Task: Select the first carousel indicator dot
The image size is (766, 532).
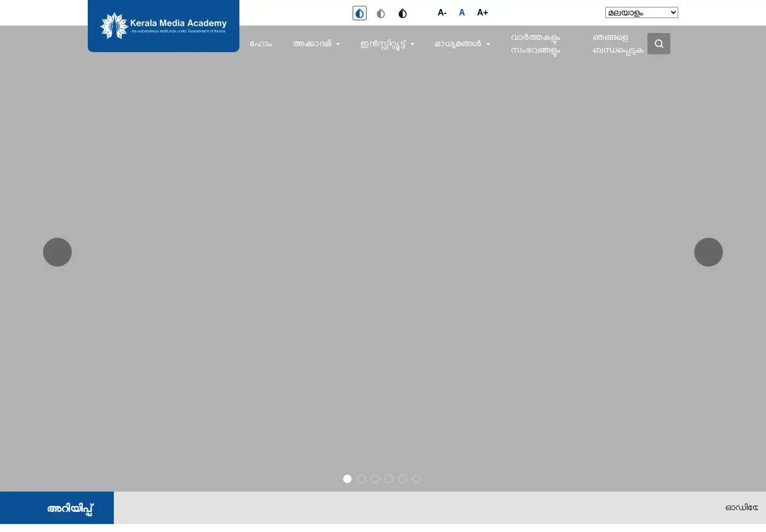Action: point(347,479)
